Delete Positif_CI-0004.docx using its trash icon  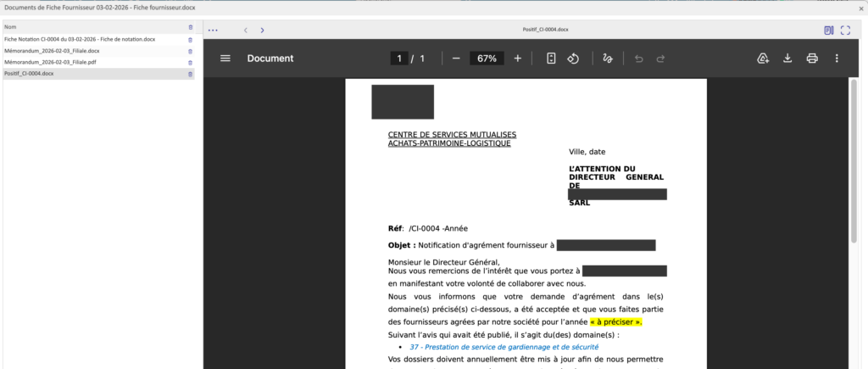(x=190, y=74)
